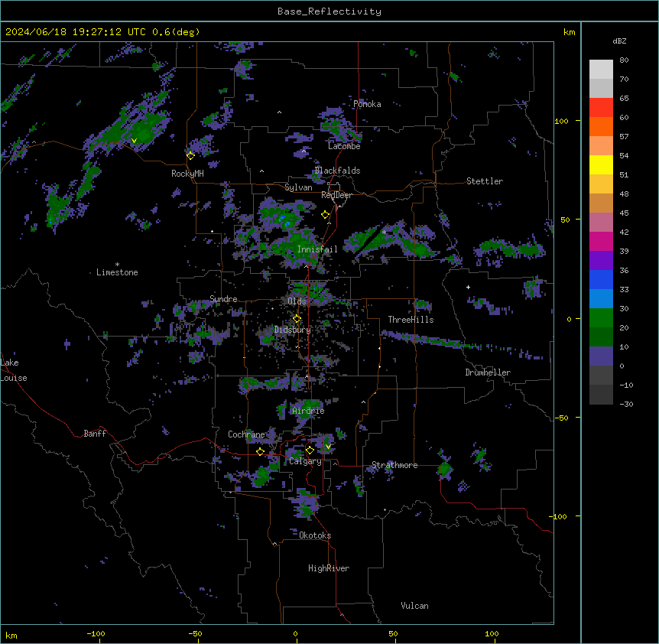The width and height of the screenshot is (659, 644).
Task: Select the RedDeer city label
Action: (x=336, y=195)
